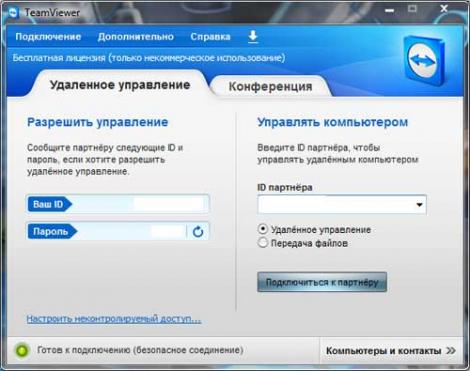
Task: Click Готов к подключению status text
Action: pos(140,350)
